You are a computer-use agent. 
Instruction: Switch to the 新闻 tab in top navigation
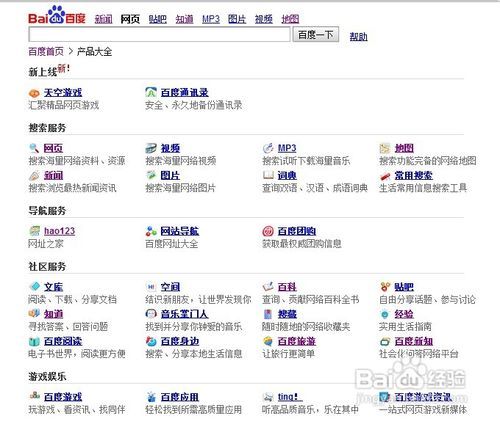[103, 19]
